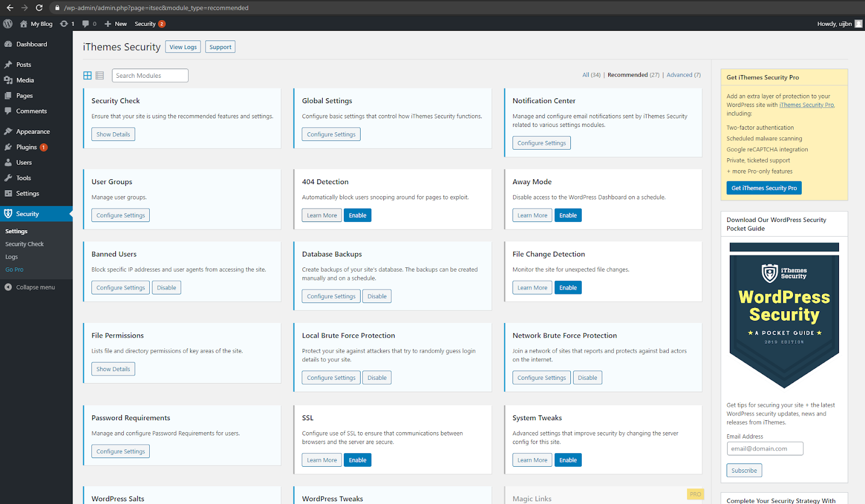Click user avatar in admin bar

pyautogui.click(x=859, y=24)
